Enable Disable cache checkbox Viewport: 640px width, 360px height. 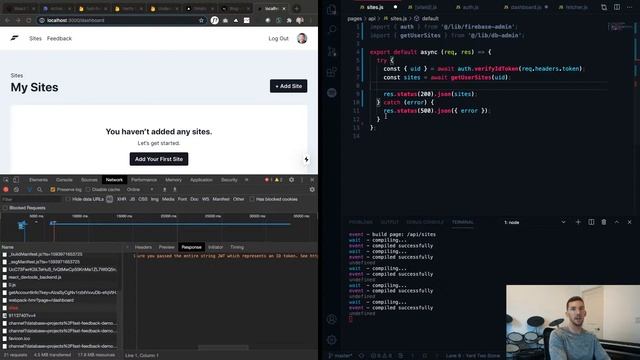tap(88, 189)
